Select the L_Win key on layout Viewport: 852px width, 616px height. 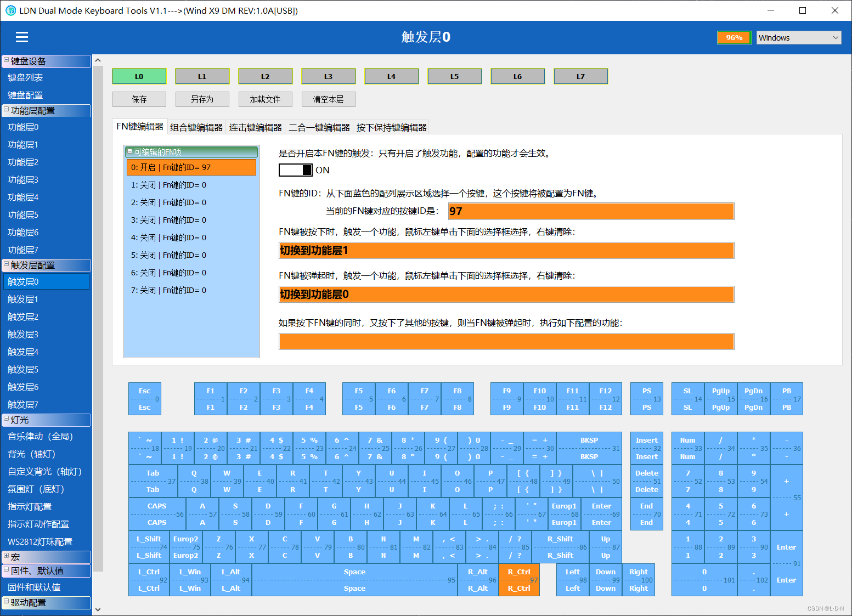coord(190,580)
